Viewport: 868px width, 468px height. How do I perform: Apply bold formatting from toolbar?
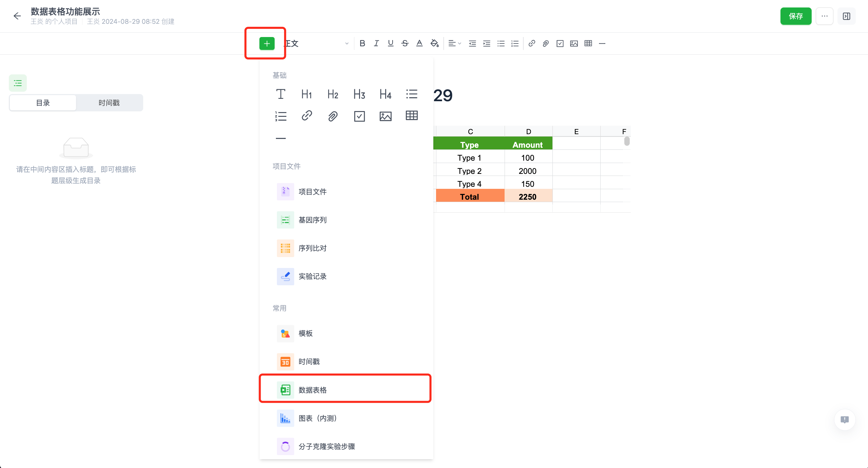362,43
